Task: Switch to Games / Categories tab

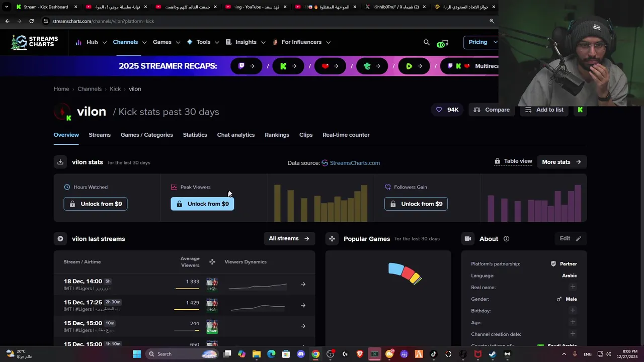Action: point(147,135)
